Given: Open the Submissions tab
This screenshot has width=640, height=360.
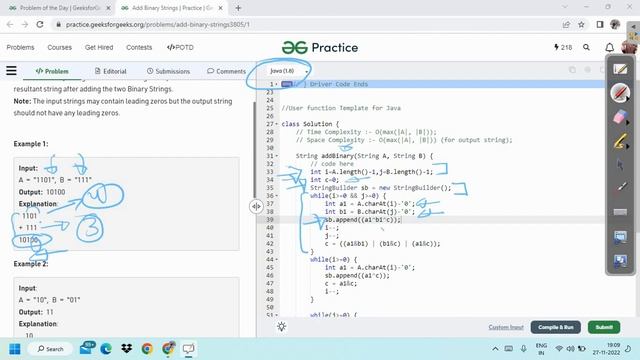Looking at the screenshot, I should coord(168,71).
